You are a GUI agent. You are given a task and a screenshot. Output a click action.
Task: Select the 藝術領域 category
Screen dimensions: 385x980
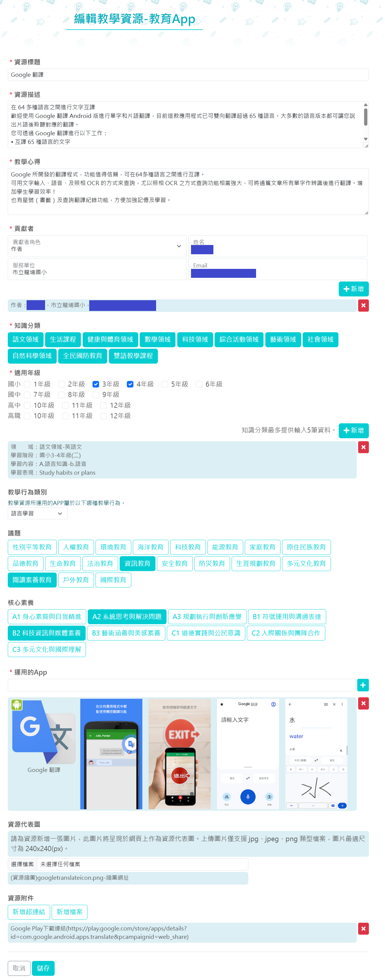pyautogui.click(x=283, y=339)
